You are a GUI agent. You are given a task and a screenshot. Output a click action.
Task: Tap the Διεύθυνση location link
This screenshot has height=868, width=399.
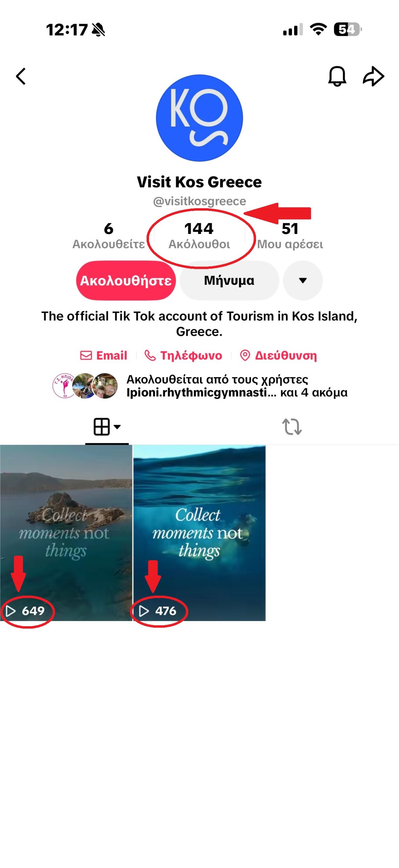278,355
